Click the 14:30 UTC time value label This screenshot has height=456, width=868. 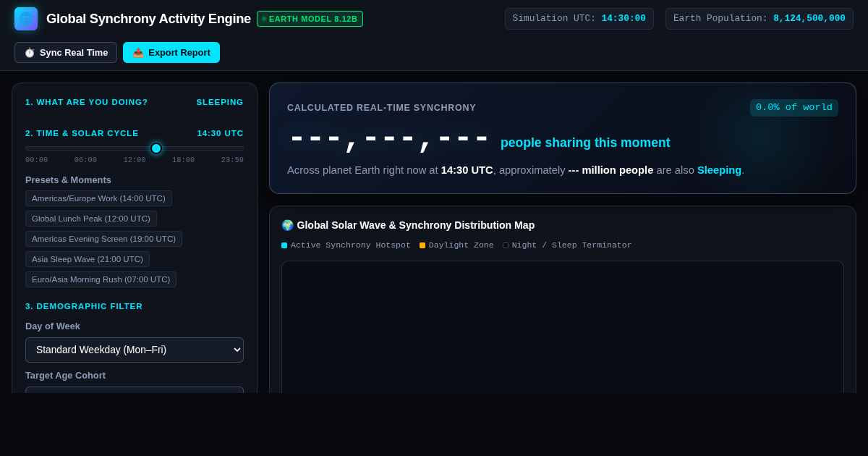[x=221, y=133]
